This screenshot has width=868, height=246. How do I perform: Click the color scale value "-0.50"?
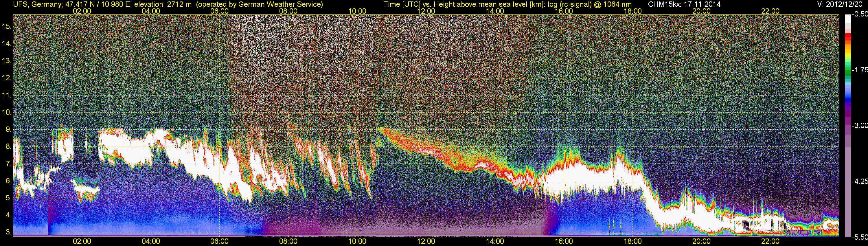coord(860,14)
